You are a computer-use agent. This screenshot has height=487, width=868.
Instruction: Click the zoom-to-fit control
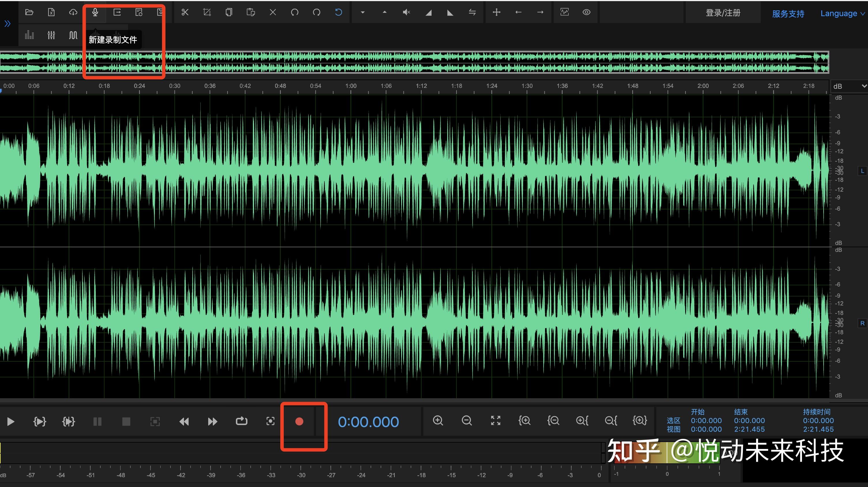coord(495,421)
